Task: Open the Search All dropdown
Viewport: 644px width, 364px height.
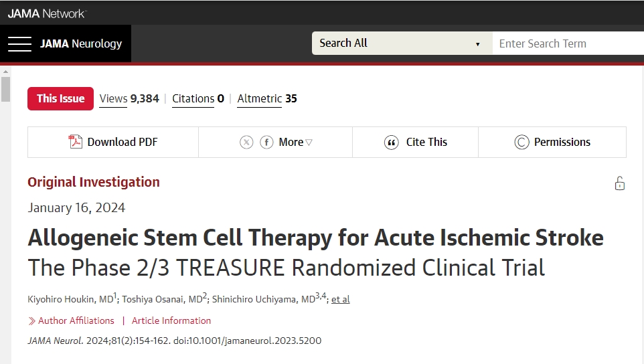Action: click(x=402, y=43)
